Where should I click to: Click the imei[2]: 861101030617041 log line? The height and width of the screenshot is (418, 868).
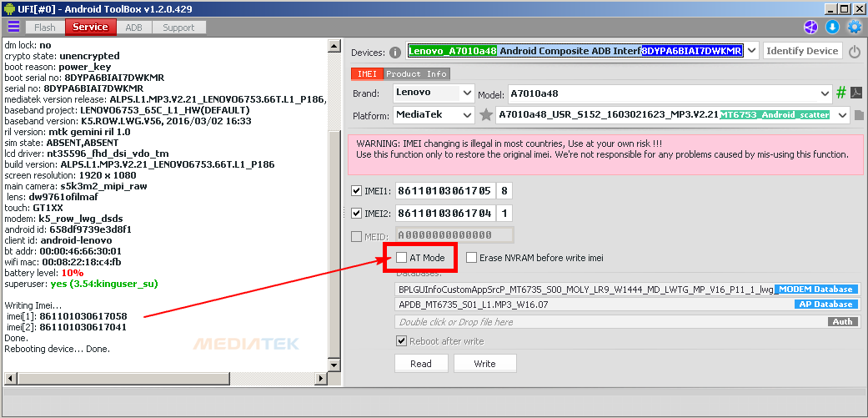pos(67,327)
